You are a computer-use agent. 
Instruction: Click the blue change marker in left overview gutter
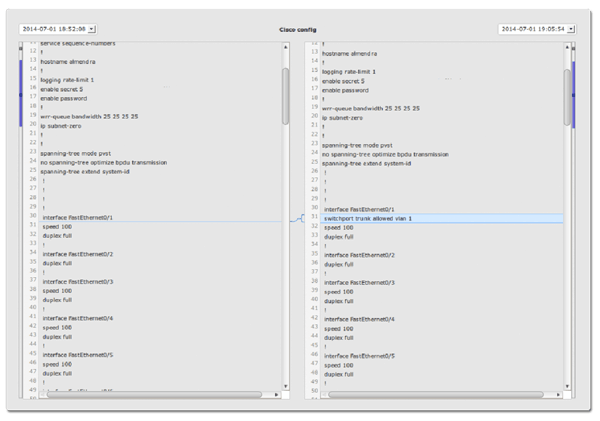pyautogui.click(x=21, y=93)
